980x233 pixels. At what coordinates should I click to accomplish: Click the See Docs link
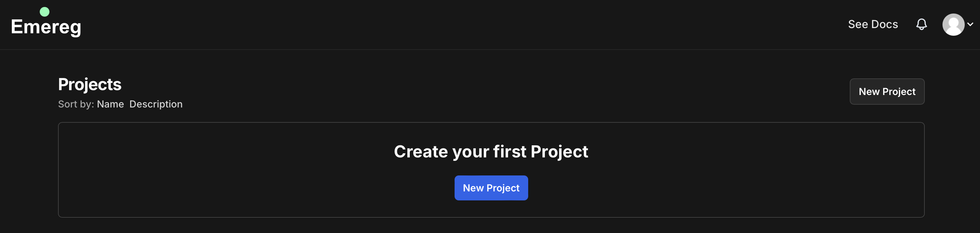click(873, 24)
